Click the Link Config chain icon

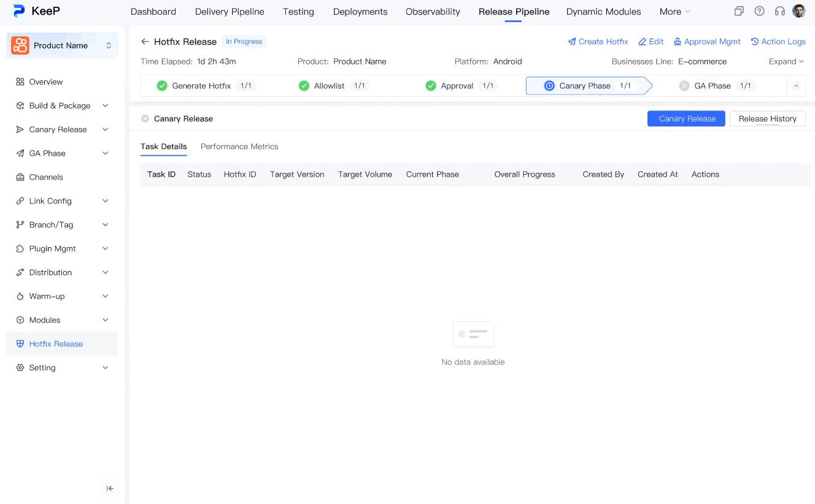tap(20, 201)
